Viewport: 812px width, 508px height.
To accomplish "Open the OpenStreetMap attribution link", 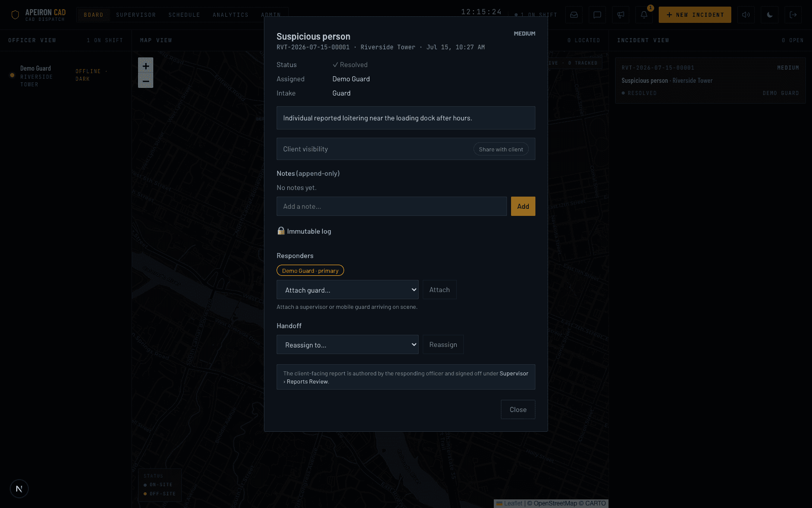I will tap(555, 503).
